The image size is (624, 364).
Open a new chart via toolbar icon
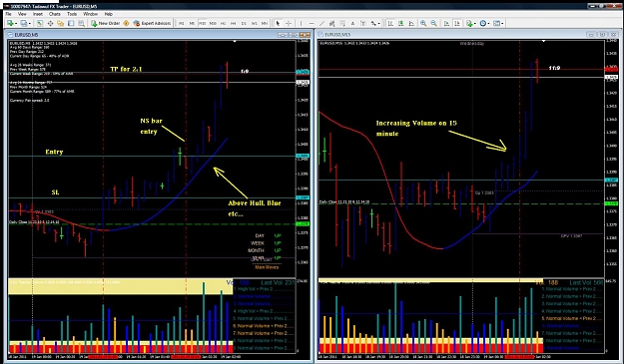pos(10,24)
